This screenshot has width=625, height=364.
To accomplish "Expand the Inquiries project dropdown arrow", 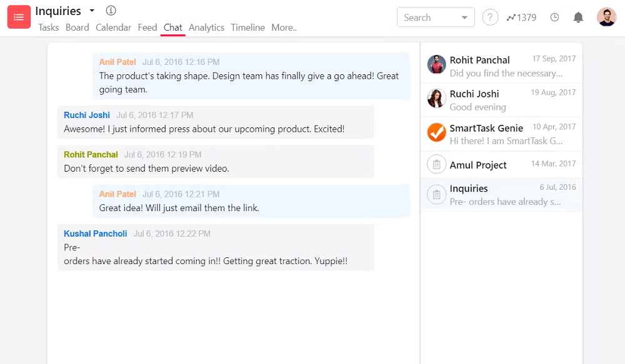I will point(92,11).
